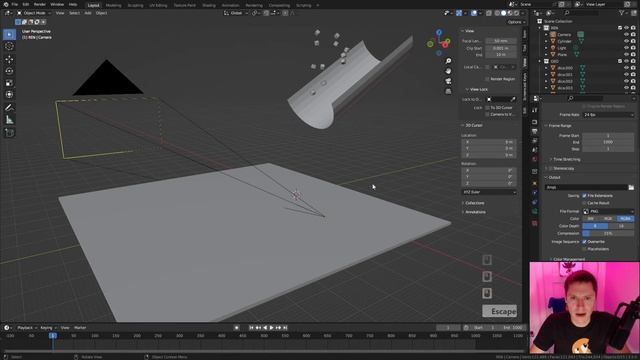This screenshot has height=360, width=640.
Task: Click the viewport zoom magnifier icon
Action: pos(448,61)
